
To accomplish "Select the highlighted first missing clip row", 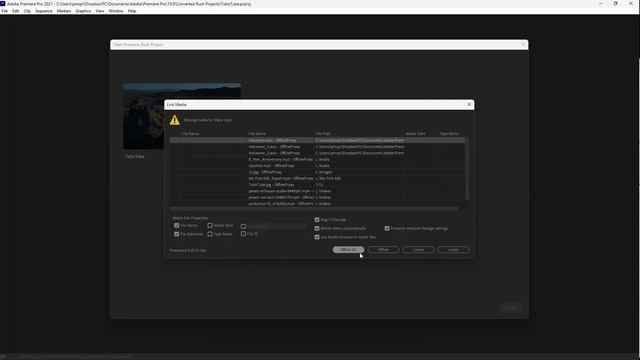I will (x=317, y=140).
